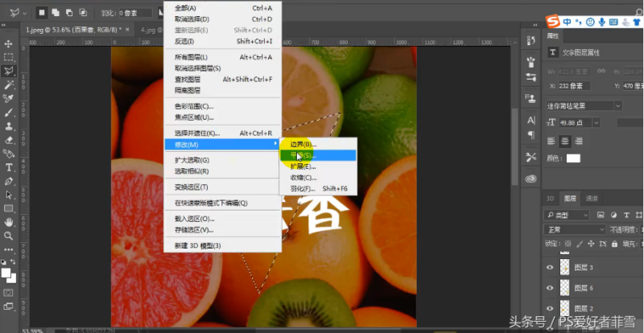Hide layer 图层 2
This screenshot has width=644, height=333.
pyautogui.click(x=550, y=308)
